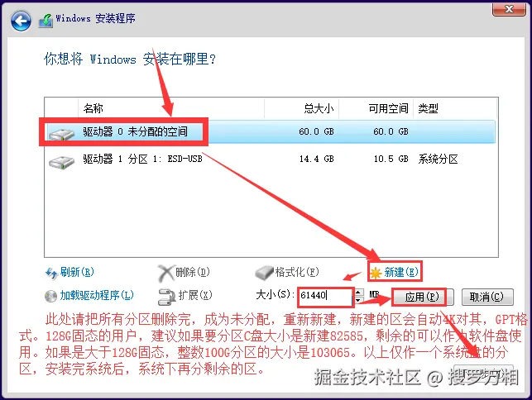The height and width of the screenshot is (400, 532).
Task: Click the 系统分区 type cell
Action: coord(438,159)
